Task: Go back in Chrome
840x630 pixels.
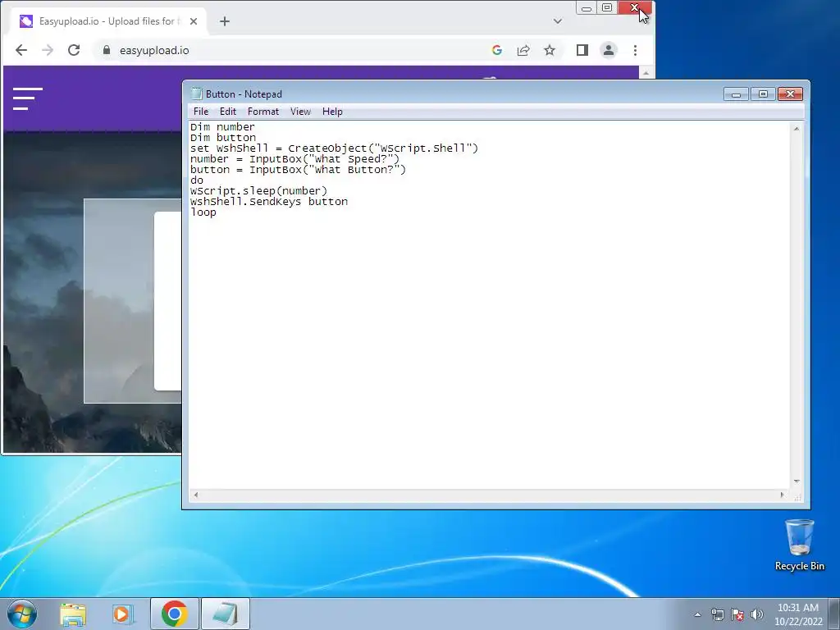Action: (x=21, y=50)
